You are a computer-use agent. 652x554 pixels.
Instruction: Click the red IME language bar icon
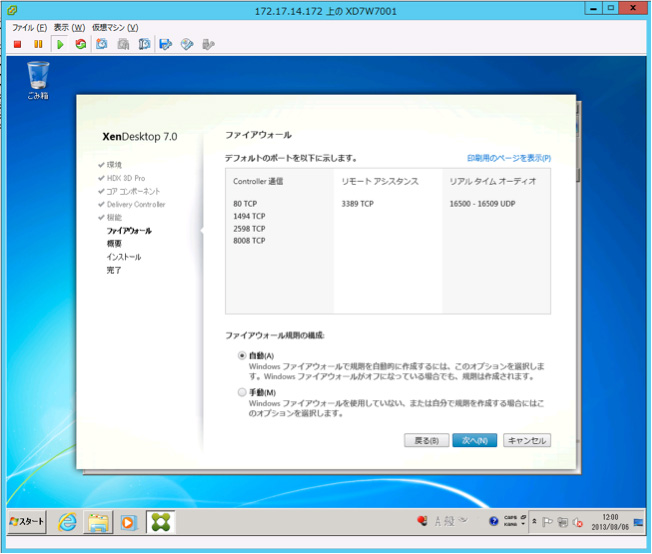click(422, 521)
